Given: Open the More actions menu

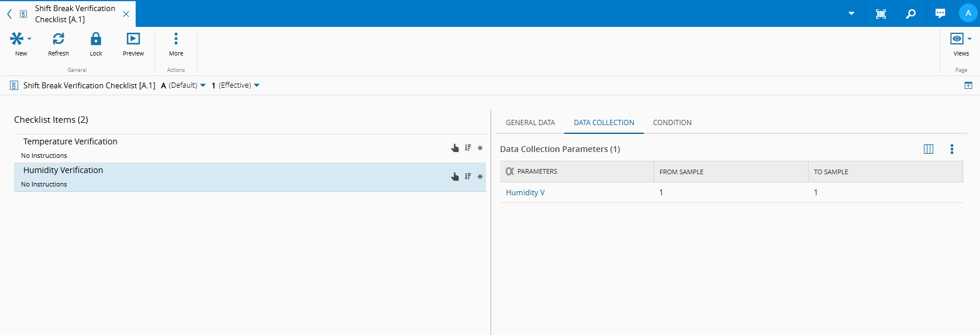Looking at the screenshot, I should (x=176, y=39).
